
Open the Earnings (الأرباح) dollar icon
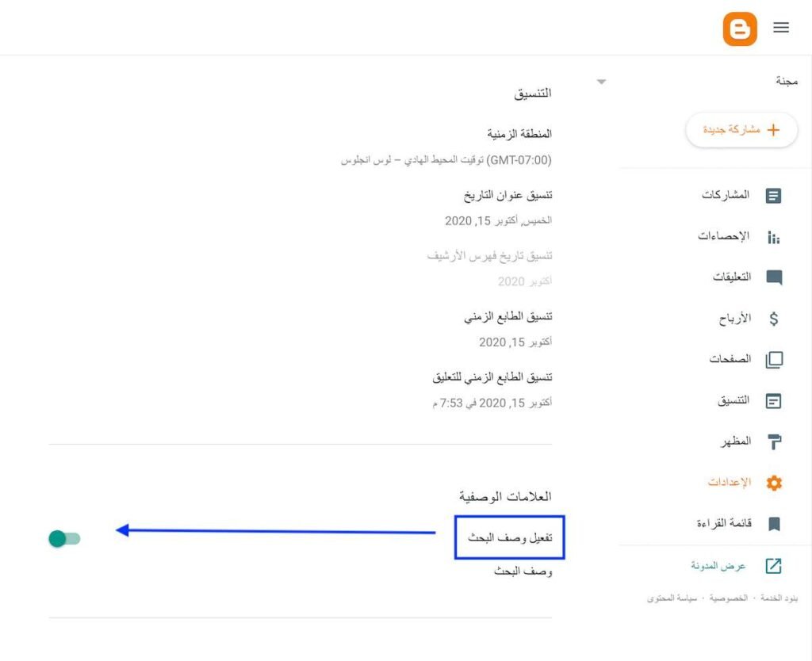(774, 319)
